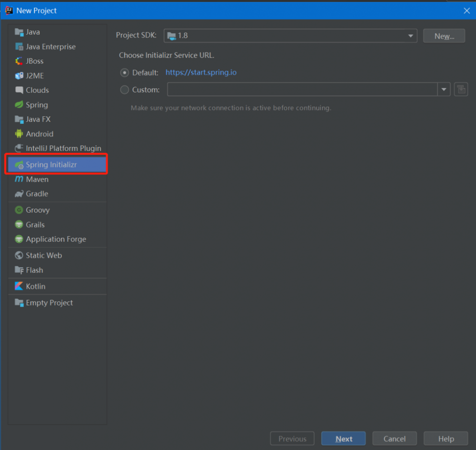
Task: Select the Application Forge label
Action: [x=56, y=239]
